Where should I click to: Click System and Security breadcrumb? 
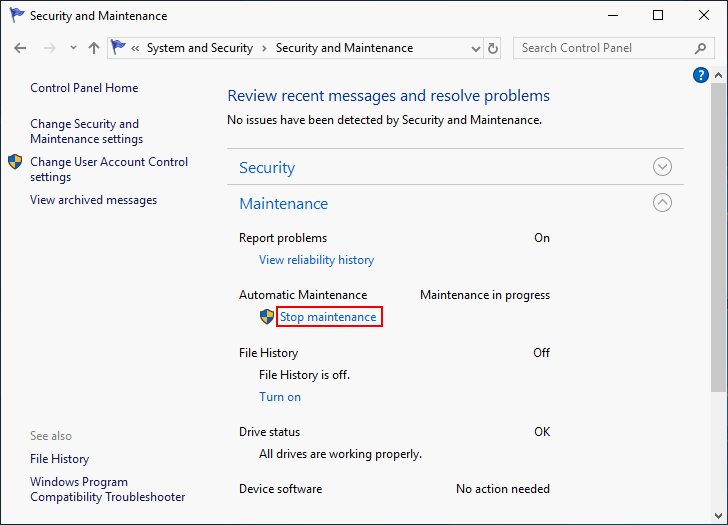(x=200, y=48)
